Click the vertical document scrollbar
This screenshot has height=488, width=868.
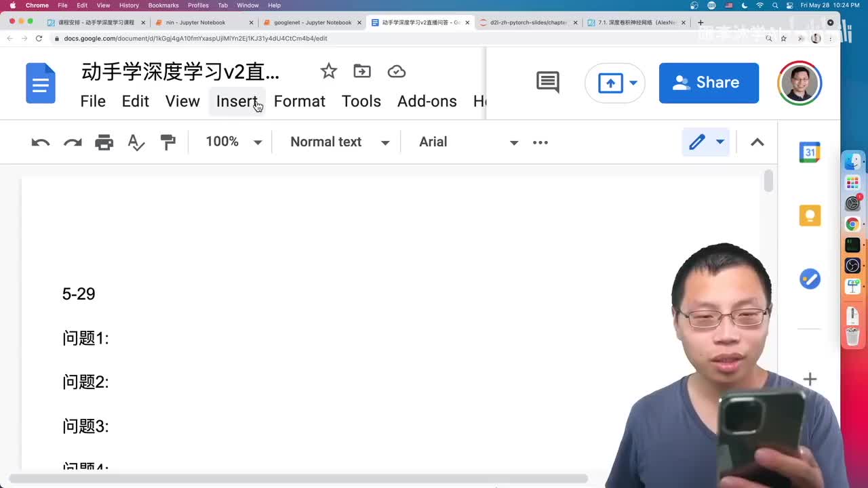coord(768,182)
